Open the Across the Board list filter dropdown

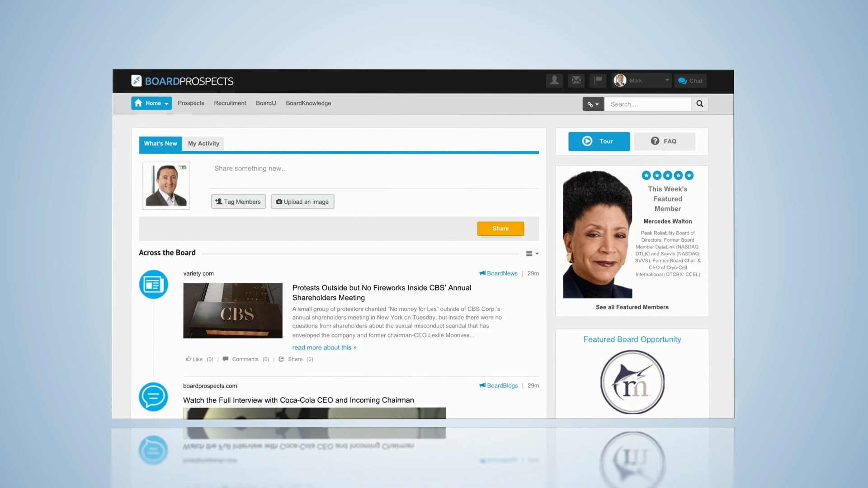(x=532, y=253)
